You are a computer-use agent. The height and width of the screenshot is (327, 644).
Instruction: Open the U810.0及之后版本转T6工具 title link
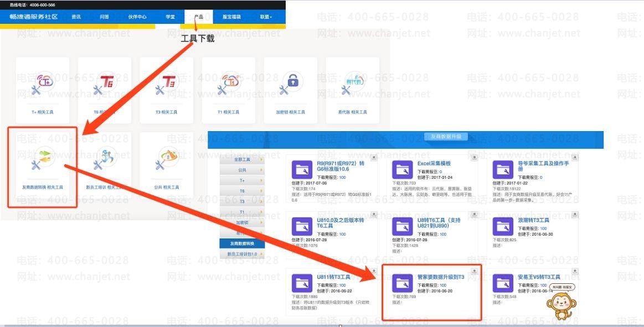[341, 223]
